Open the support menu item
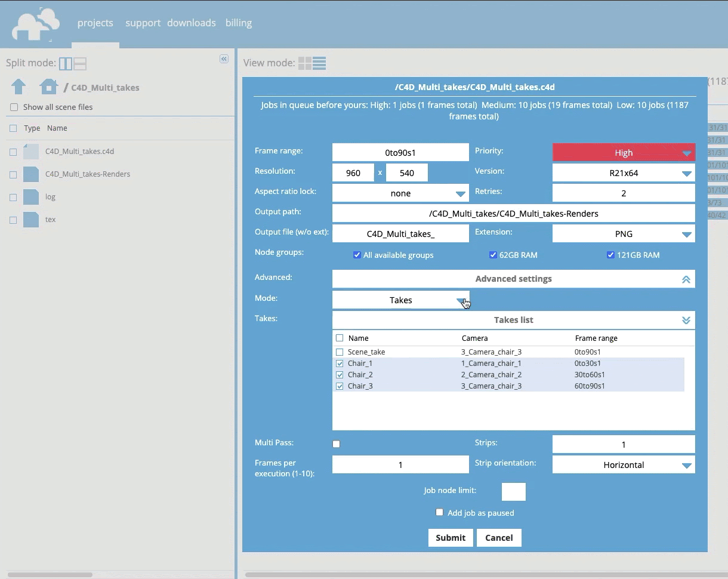This screenshot has width=728, height=579. point(143,23)
